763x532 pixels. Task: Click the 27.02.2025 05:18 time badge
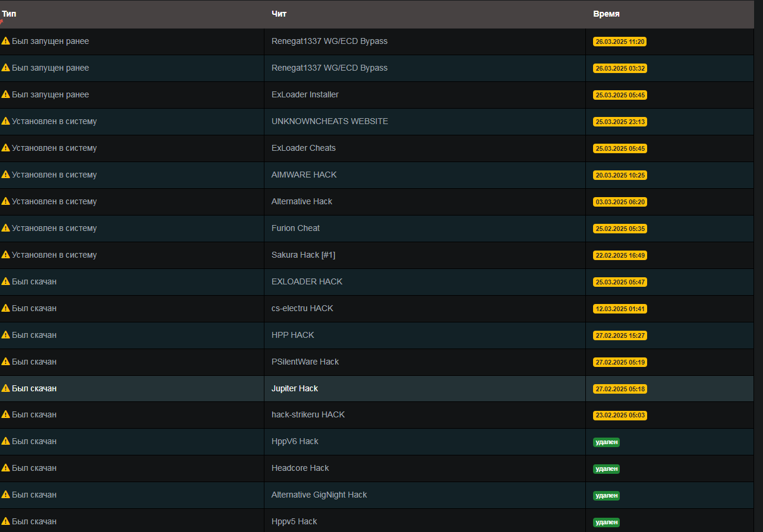(x=620, y=389)
